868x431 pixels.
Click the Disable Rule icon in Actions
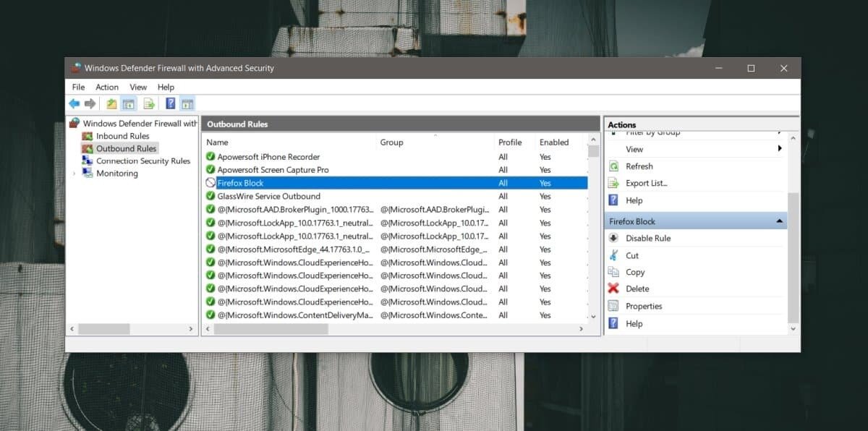coord(613,238)
